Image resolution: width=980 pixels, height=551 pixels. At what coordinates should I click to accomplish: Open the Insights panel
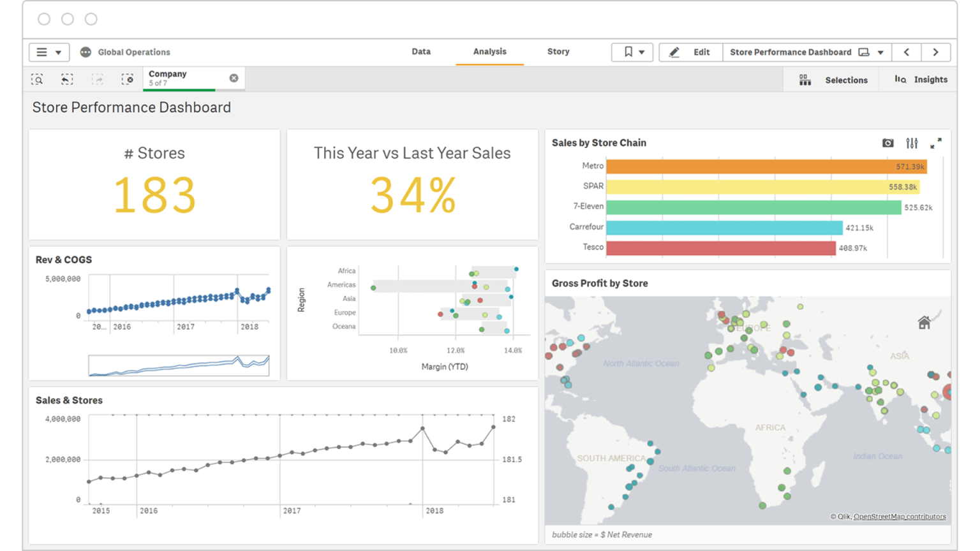click(921, 80)
